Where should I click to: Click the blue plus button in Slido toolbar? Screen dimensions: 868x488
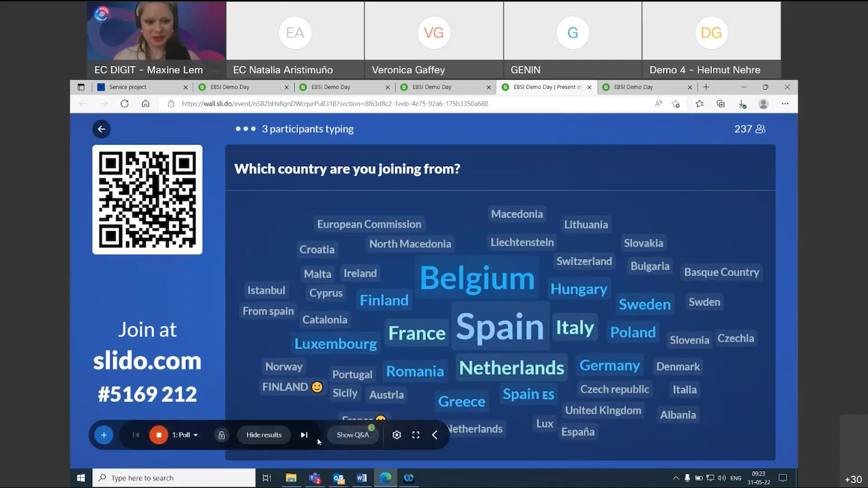104,435
